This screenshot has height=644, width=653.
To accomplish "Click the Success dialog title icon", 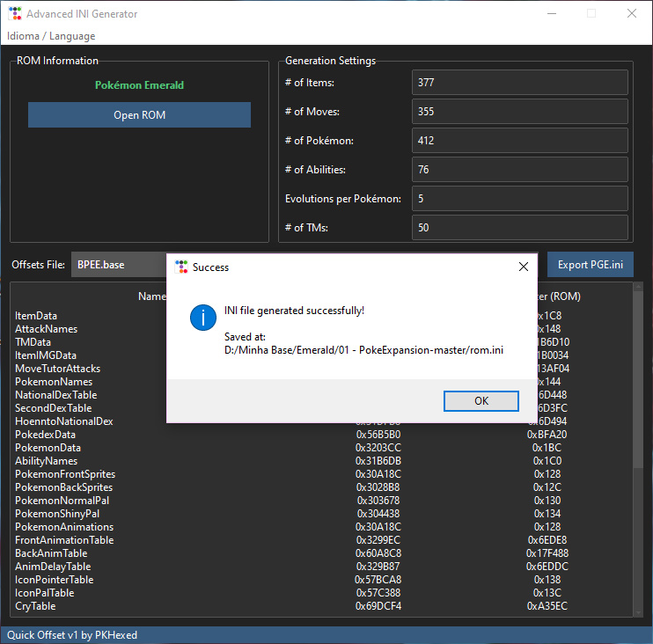I will click(x=181, y=267).
